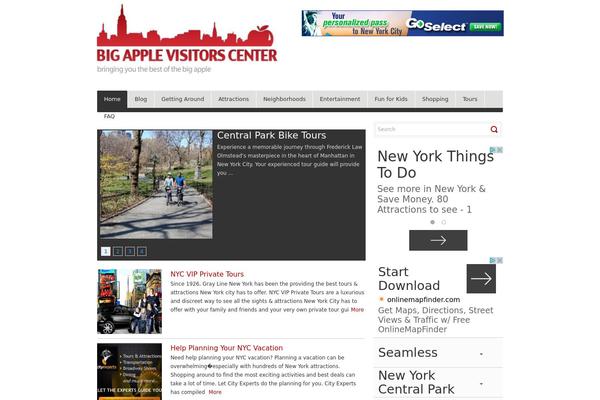The image size is (600, 400).
Task: Expand the New York Central Park dropdown
Action: [482, 383]
